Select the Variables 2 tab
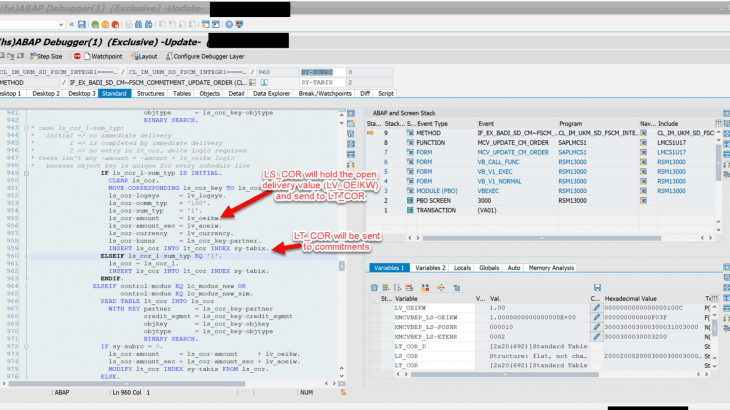730x410 pixels. (430, 268)
